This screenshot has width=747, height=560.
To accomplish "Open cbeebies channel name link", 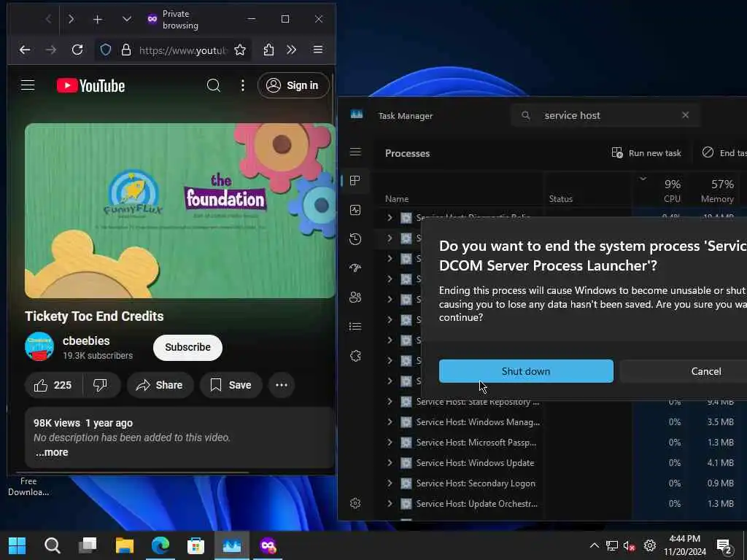I will tap(86, 341).
